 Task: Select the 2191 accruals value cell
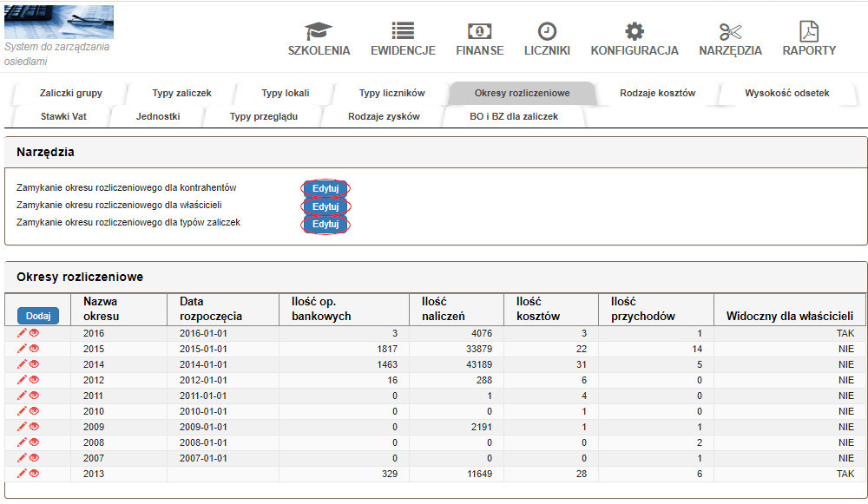click(456, 427)
